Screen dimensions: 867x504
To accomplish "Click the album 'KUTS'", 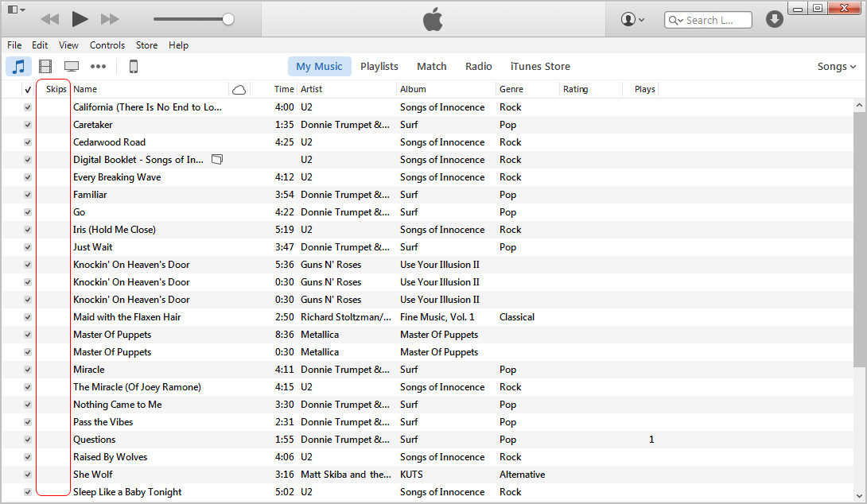I will point(411,475).
